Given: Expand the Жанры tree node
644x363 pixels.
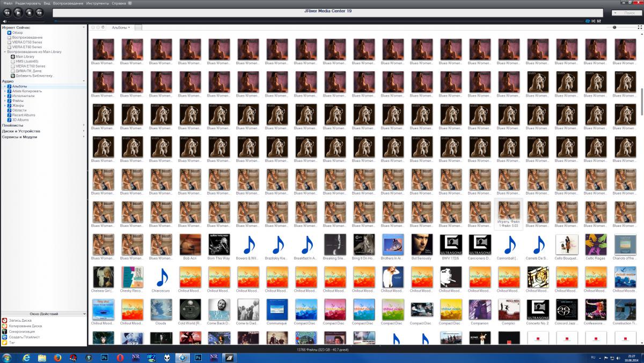Looking at the screenshot, I should 4,105.
